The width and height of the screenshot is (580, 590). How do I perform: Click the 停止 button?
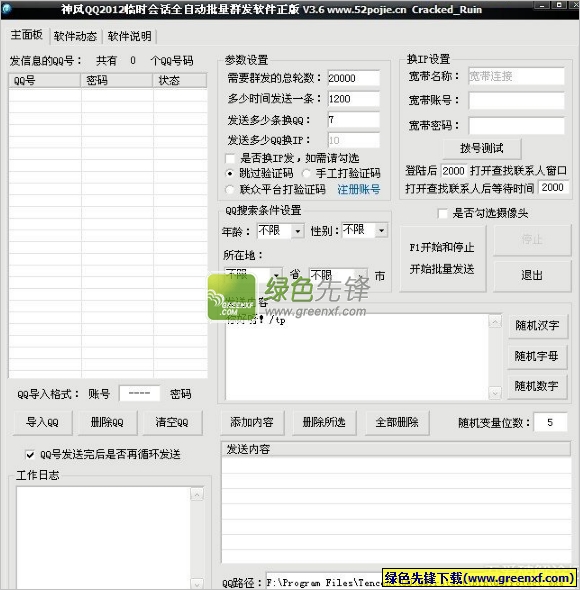tap(532, 240)
